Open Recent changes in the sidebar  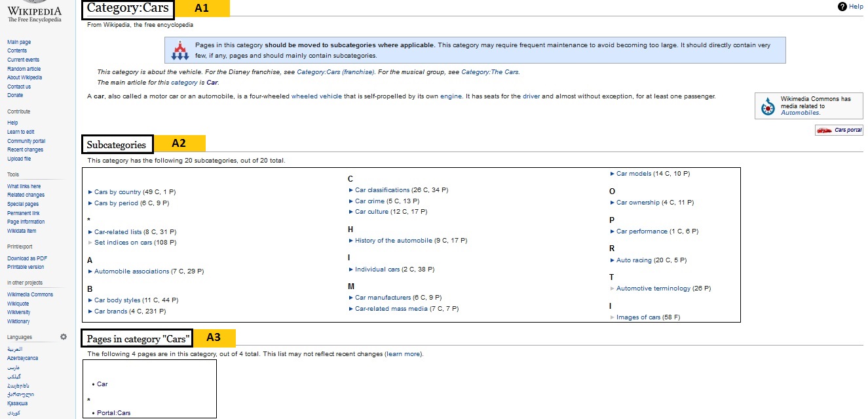[25, 150]
